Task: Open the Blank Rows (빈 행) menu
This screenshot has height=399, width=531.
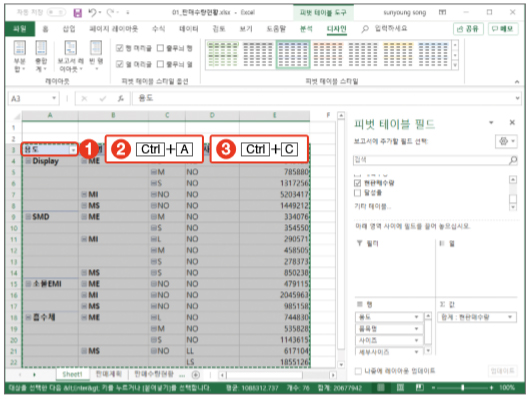Action: pyautogui.click(x=96, y=56)
